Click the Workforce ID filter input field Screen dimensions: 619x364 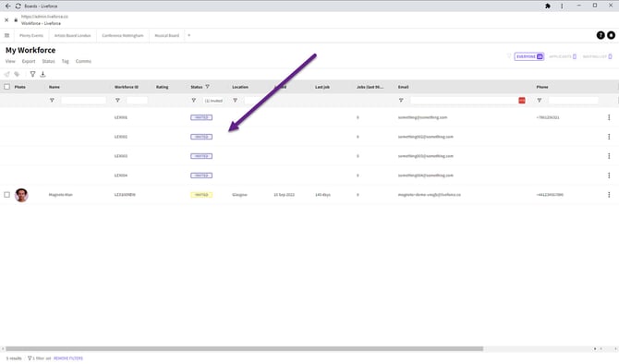tap(137, 101)
